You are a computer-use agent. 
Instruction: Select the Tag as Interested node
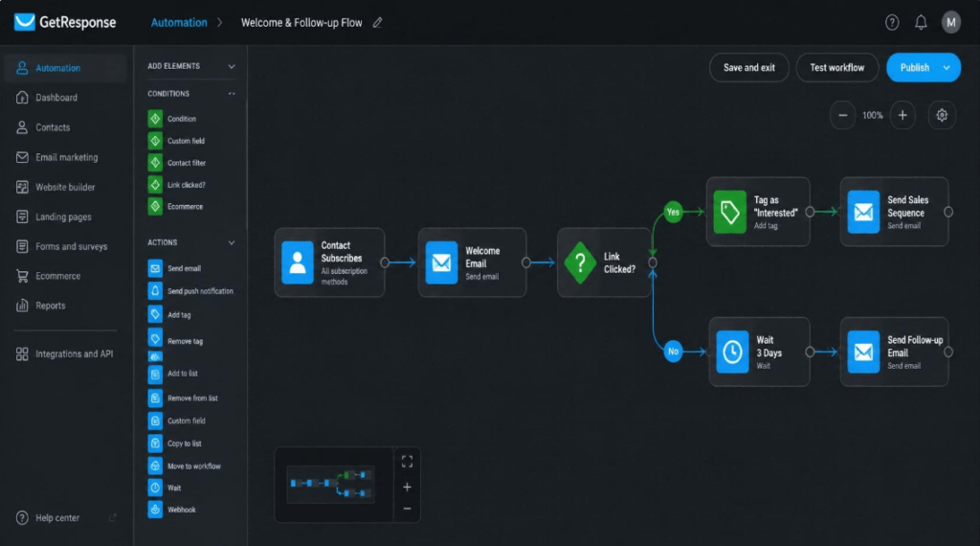tap(758, 212)
